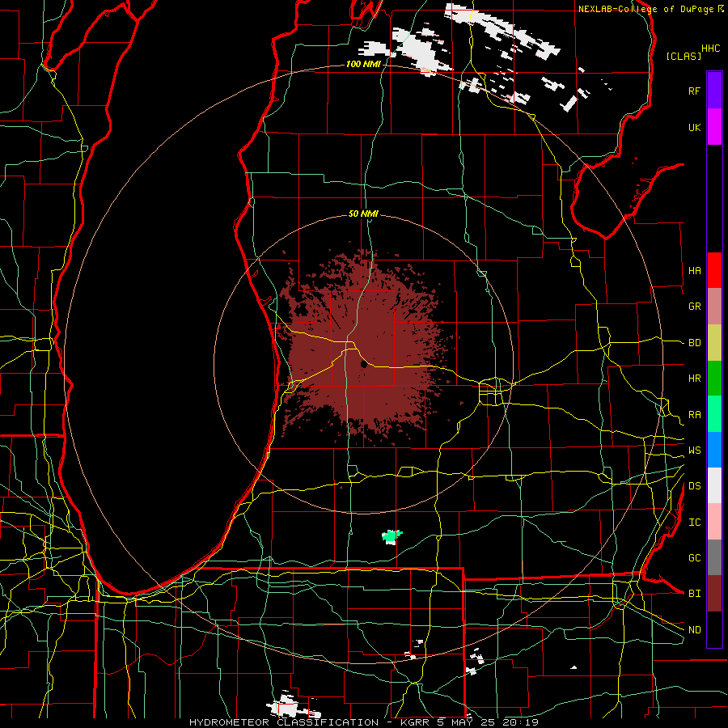Click the purple RF legend color swatch

click(714, 91)
